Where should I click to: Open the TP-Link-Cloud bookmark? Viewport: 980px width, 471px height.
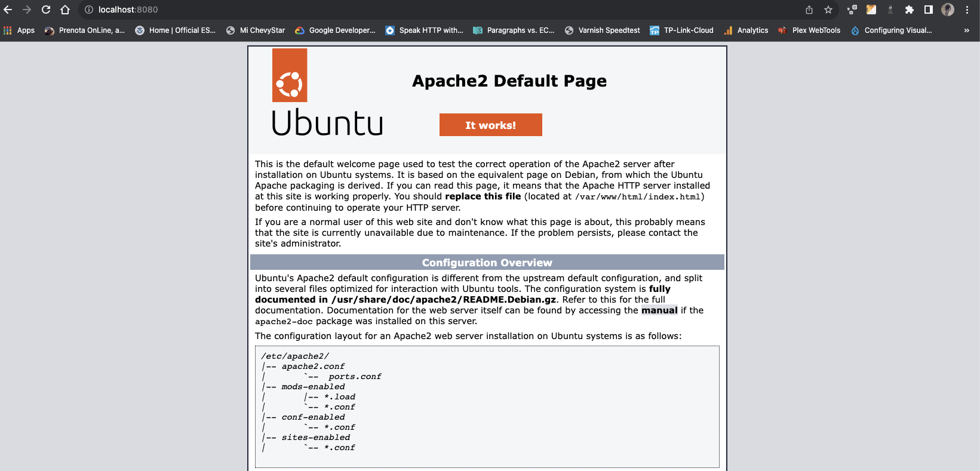point(682,30)
